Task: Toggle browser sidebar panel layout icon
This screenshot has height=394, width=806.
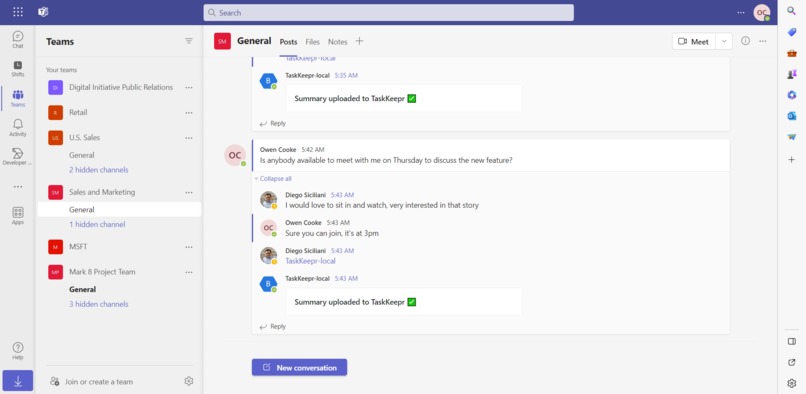Action: 792,342
